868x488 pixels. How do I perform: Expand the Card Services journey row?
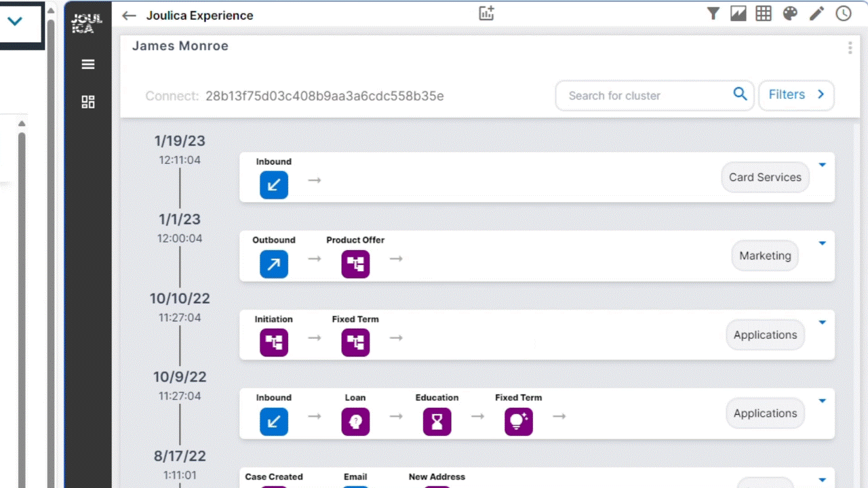(822, 165)
